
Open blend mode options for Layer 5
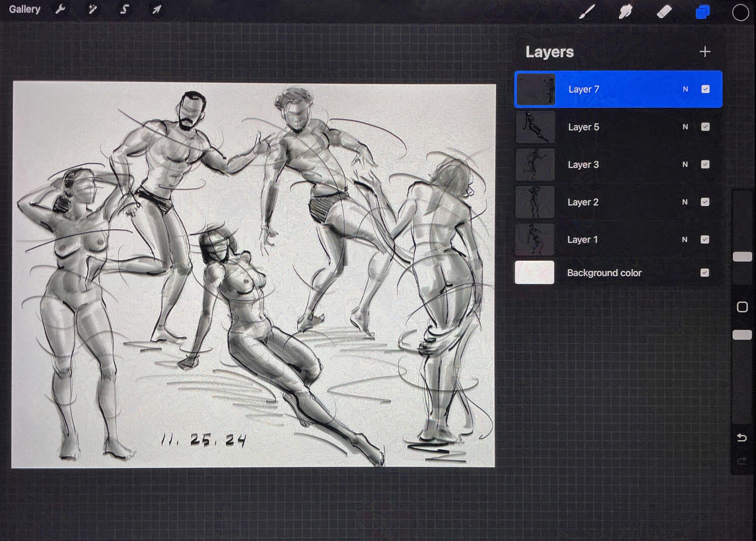[x=685, y=127]
